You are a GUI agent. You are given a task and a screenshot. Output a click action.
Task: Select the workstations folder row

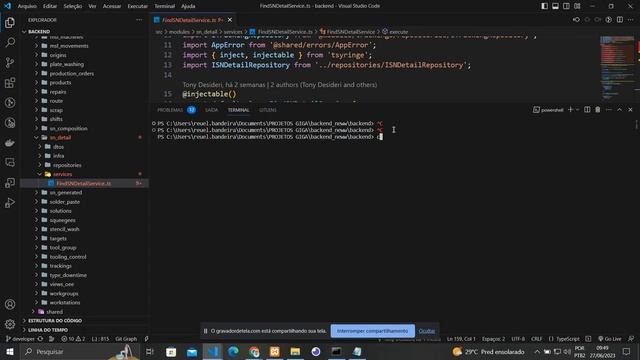[84, 302]
